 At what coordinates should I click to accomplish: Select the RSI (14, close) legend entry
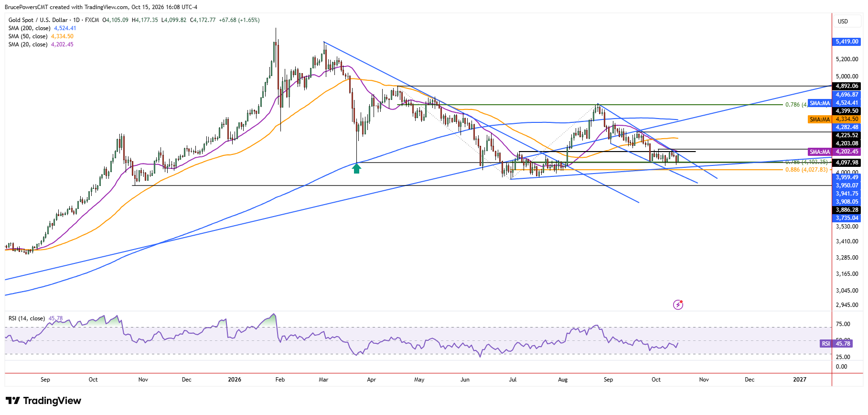point(35,318)
